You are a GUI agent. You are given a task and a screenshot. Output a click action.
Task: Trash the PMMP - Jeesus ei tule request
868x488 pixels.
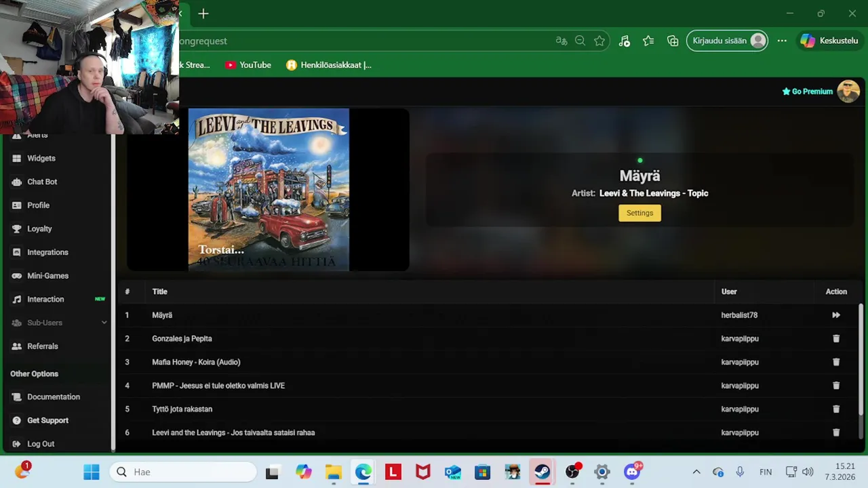(836, 386)
